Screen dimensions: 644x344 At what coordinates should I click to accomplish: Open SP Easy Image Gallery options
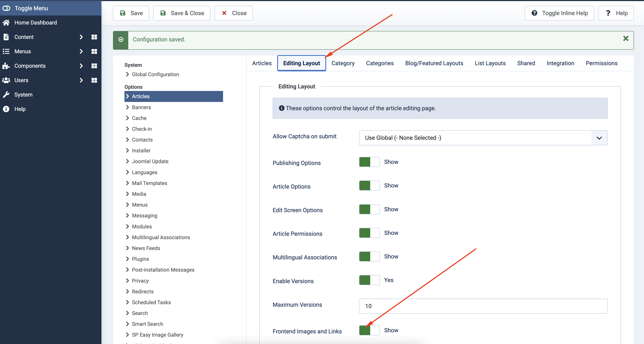tap(158, 335)
